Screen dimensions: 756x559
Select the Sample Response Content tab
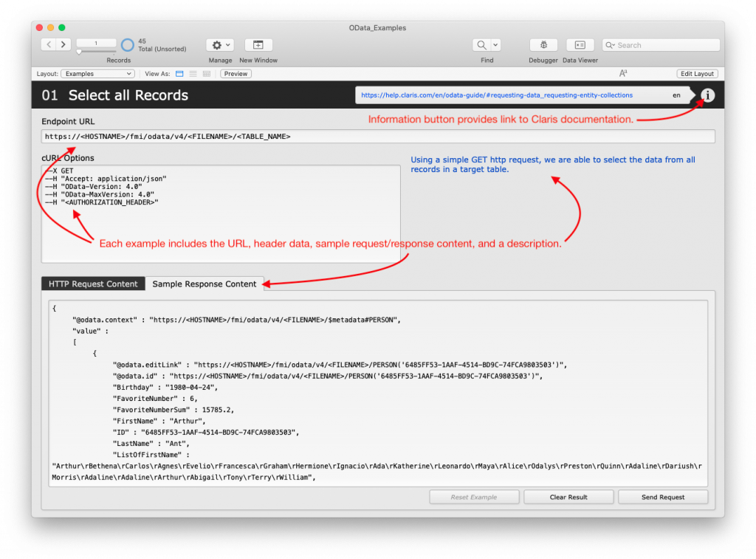pyautogui.click(x=205, y=284)
